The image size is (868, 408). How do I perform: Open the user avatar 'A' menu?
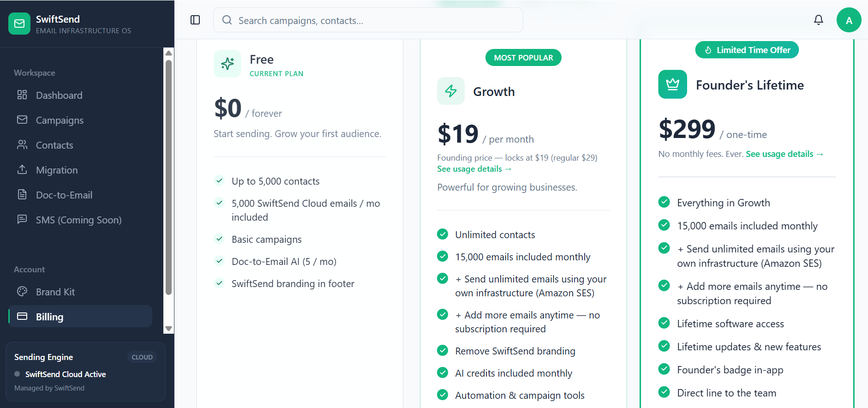849,20
